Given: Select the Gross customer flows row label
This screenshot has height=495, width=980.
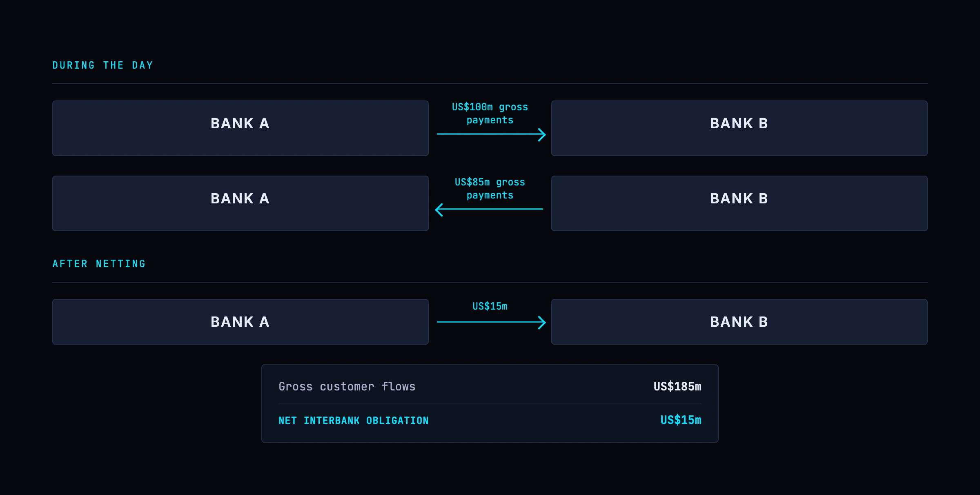Looking at the screenshot, I should click(347, 386).
